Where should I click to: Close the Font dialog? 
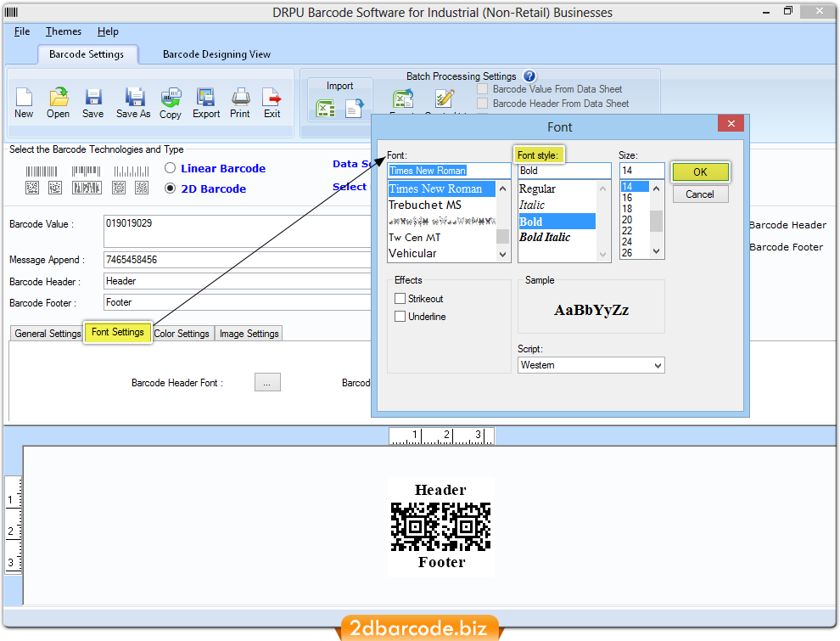(x=731, y=124)
